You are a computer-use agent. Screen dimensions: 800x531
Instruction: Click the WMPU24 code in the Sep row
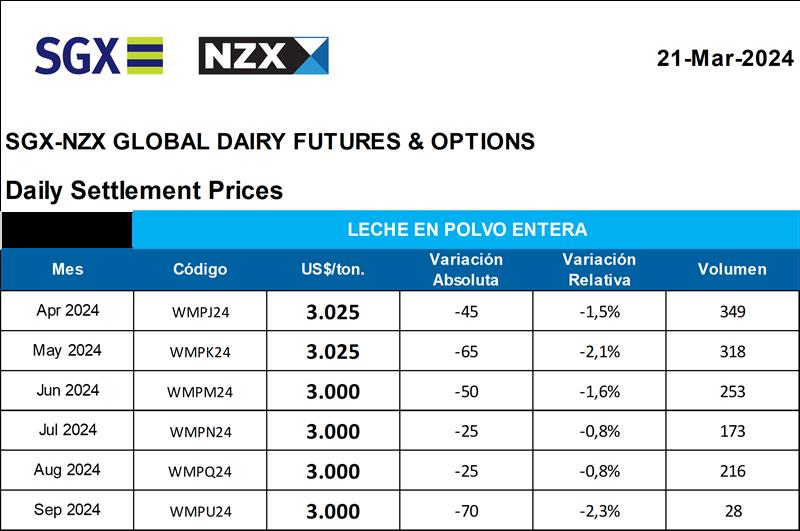[200, 512]
